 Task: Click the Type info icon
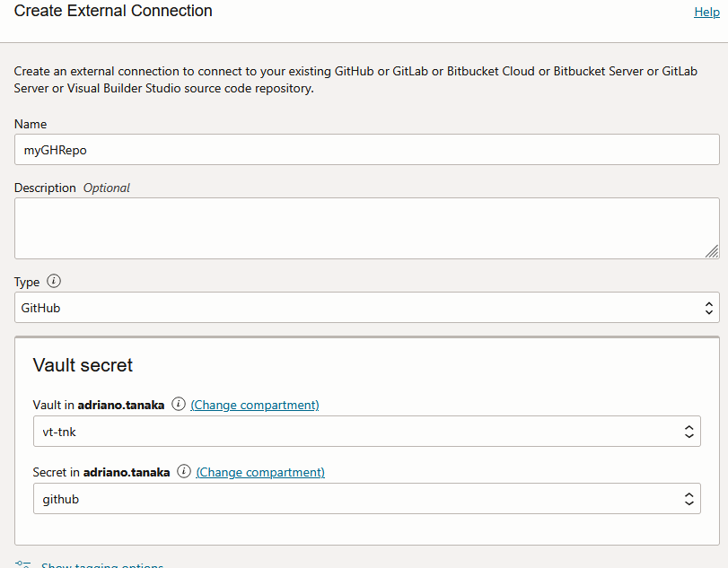point(54,281)
